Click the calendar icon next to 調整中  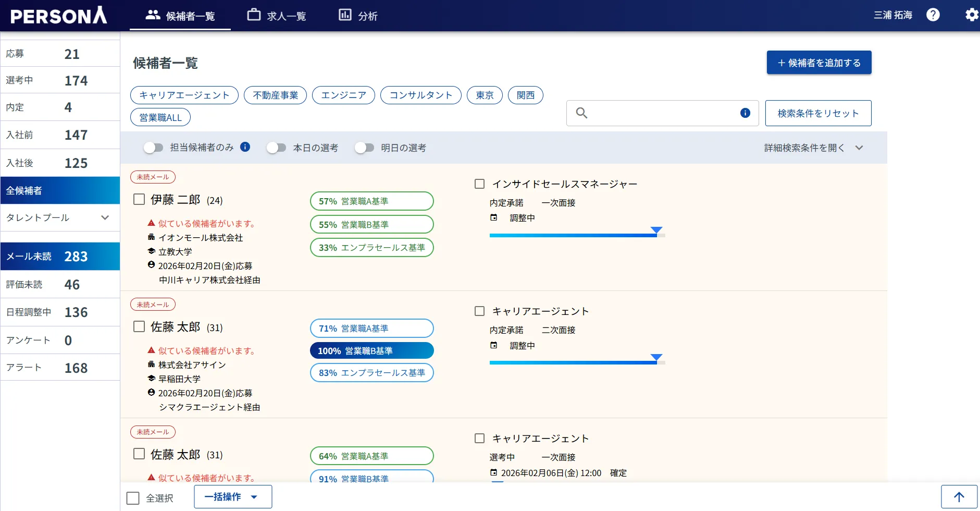tap(494, 217)
